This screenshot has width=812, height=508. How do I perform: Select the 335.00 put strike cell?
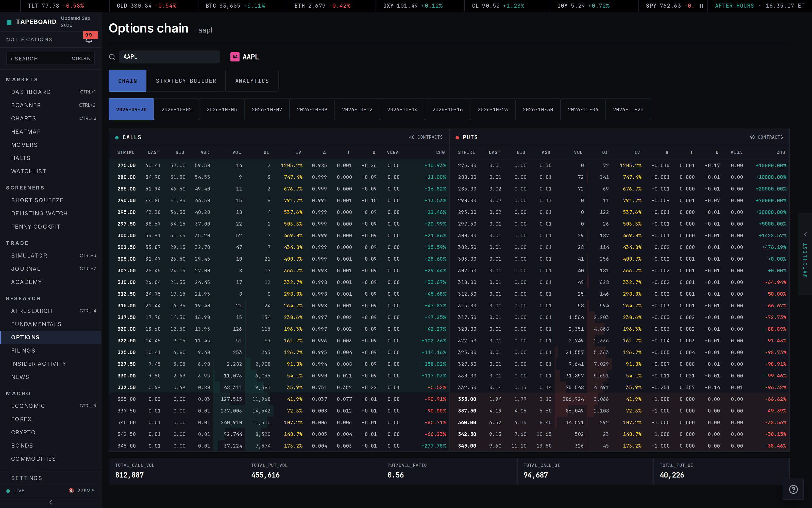[x=467, y=399]
